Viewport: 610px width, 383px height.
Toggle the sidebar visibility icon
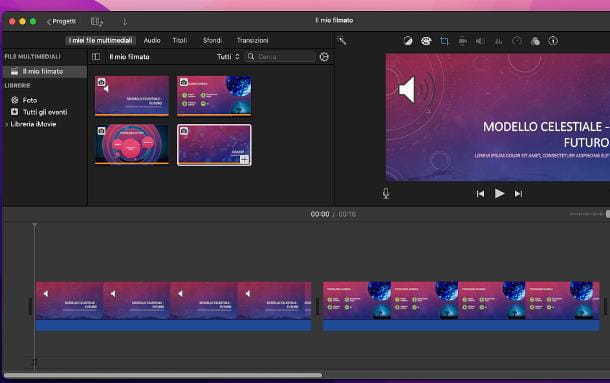tap(96, 57)
